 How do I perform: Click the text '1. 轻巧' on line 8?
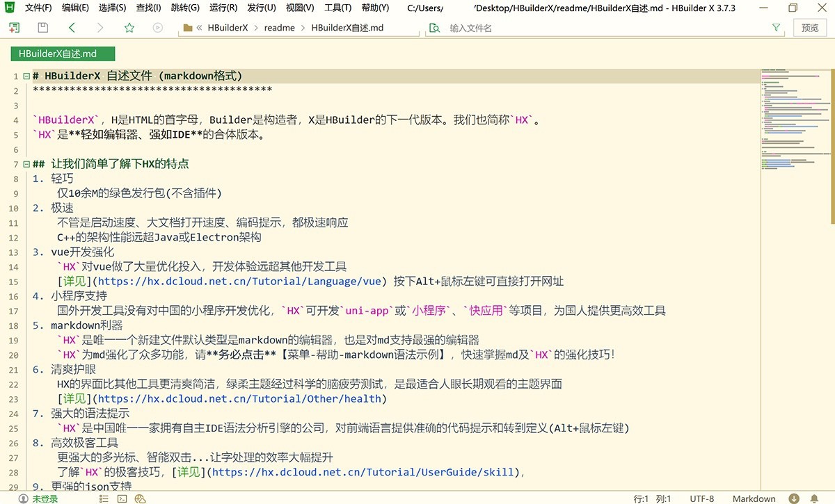53,179
